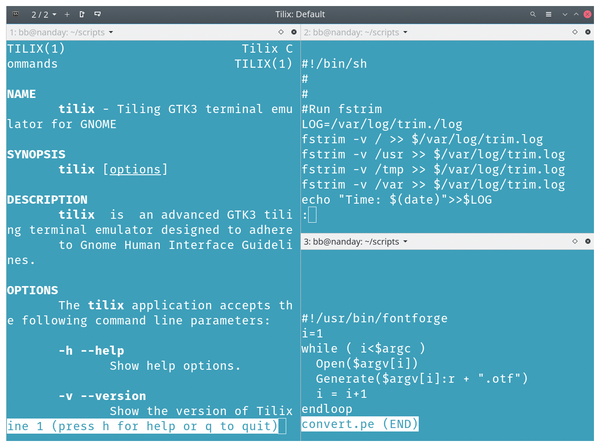
Task: Click the underlined 'options' word in SYNOPSIS
Action: [x=135, y=169]
